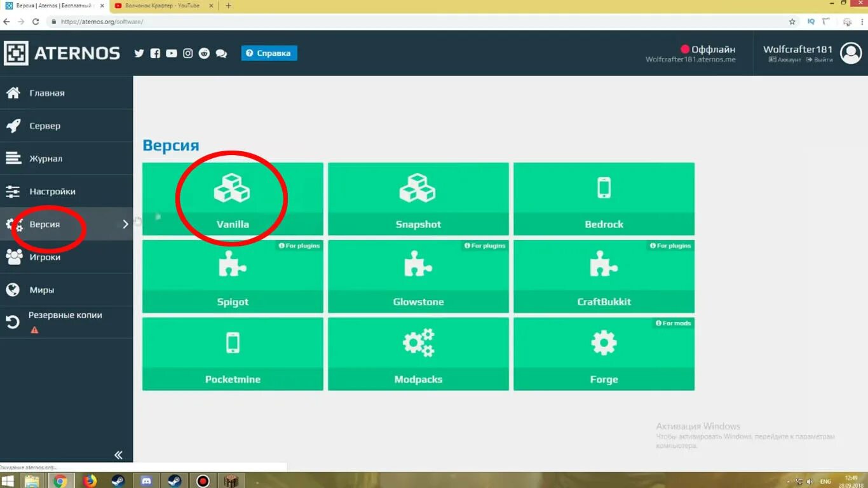Screen dimensions: 868x488
Task: Choose the Bedrock software tile
Action: pos(604,199)
